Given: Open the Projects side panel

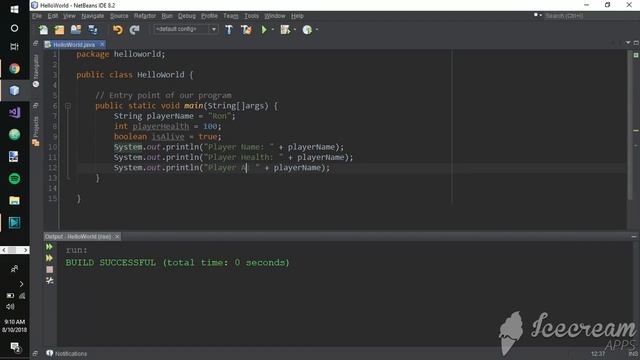Looking at the screenshot, I should point(36,131).
